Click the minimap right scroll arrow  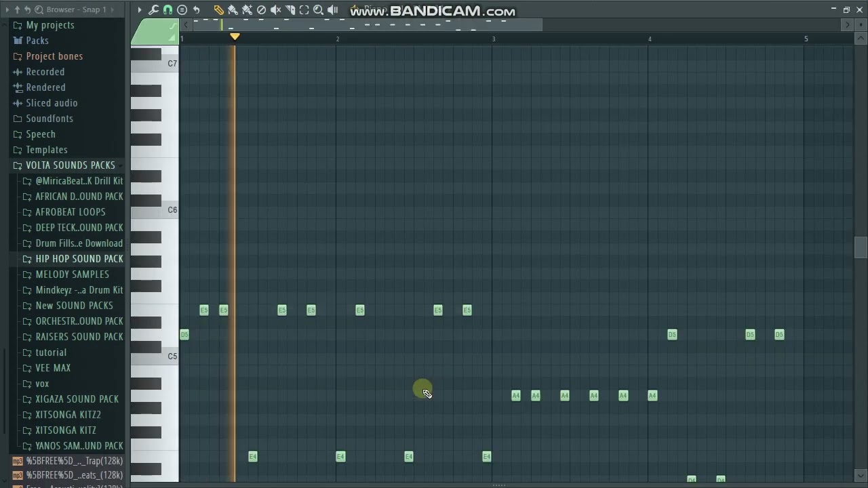(847, 25)
